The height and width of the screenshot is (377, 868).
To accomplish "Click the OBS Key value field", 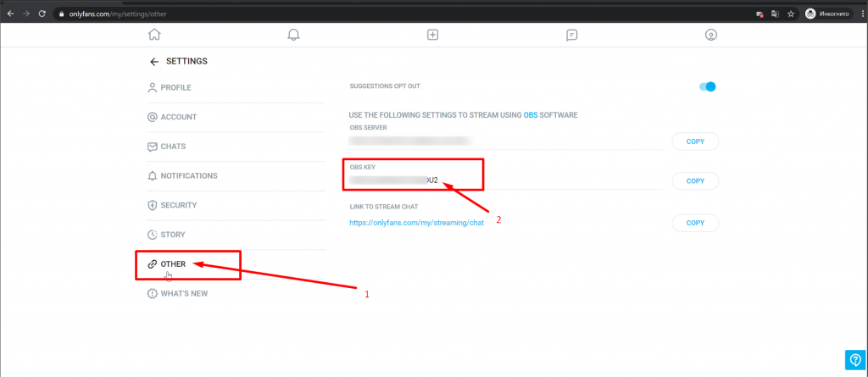I will coord(505,180).
